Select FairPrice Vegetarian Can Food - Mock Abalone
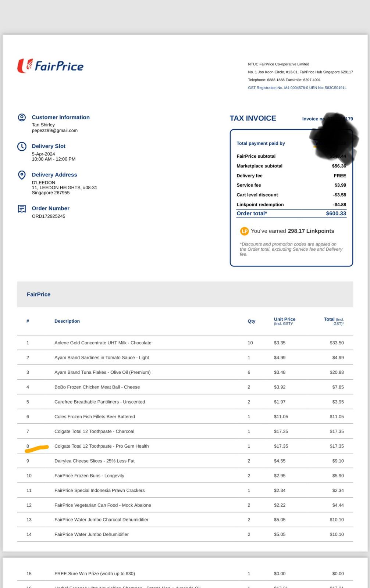The height and width of the screenshot is (588, 370). [103, 505]
